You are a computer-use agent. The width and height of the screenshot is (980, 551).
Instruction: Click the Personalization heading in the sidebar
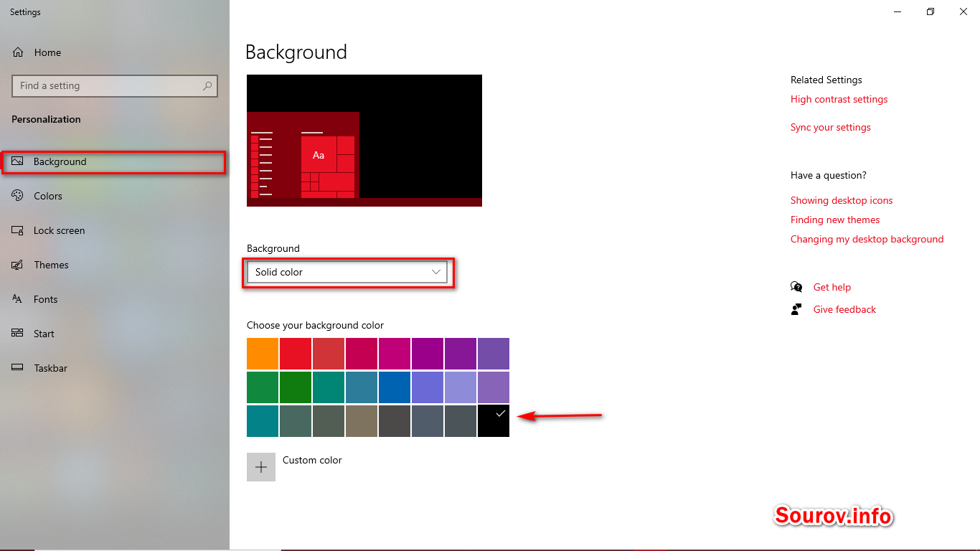46,119
